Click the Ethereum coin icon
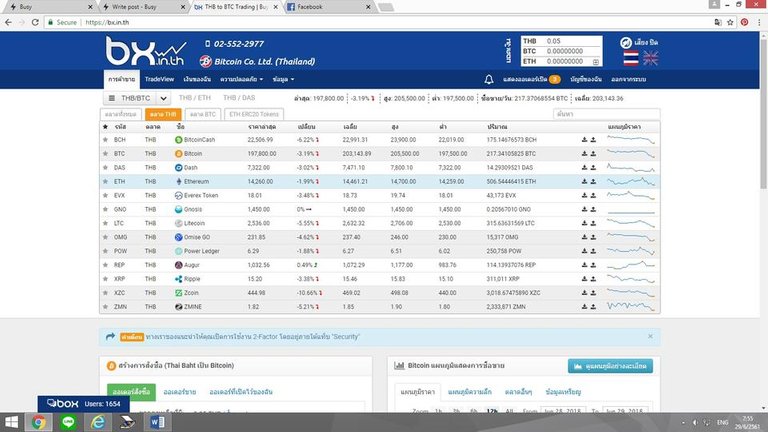Image resolution: width=768 pixels, height=432 pixels. 179,181
